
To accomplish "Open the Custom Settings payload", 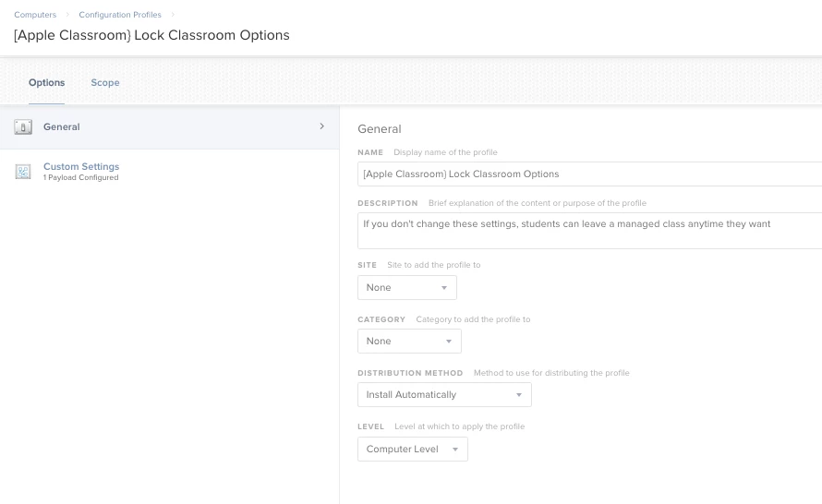I will coord(81,166).
